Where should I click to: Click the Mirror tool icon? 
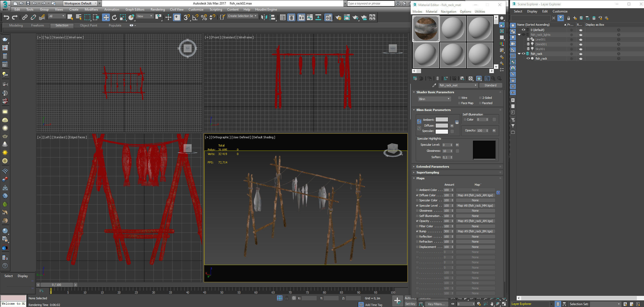click(x=264, y=17)
